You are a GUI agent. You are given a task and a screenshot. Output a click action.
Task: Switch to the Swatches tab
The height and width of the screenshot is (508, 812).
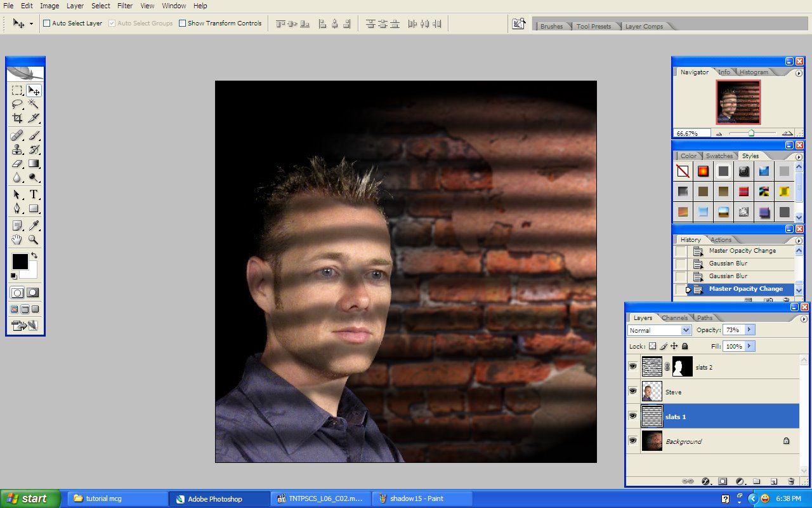[719, 156]
